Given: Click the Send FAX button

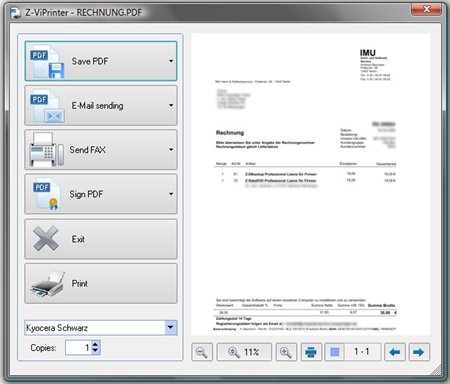Looking at the screenshot, I should tap(101, 150).
